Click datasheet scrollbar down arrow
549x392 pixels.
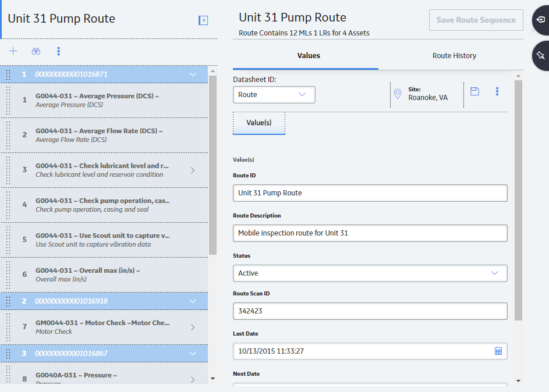click(519, 381)
